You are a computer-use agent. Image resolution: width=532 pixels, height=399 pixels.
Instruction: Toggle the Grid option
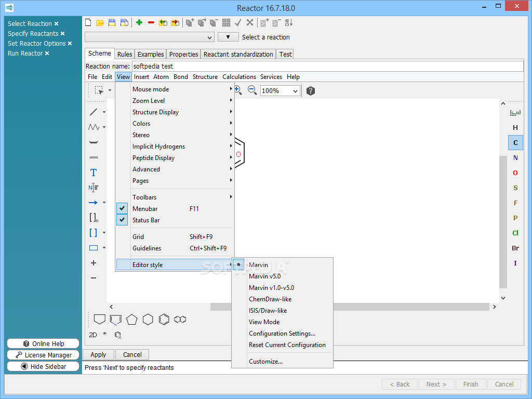pos(175,237)
